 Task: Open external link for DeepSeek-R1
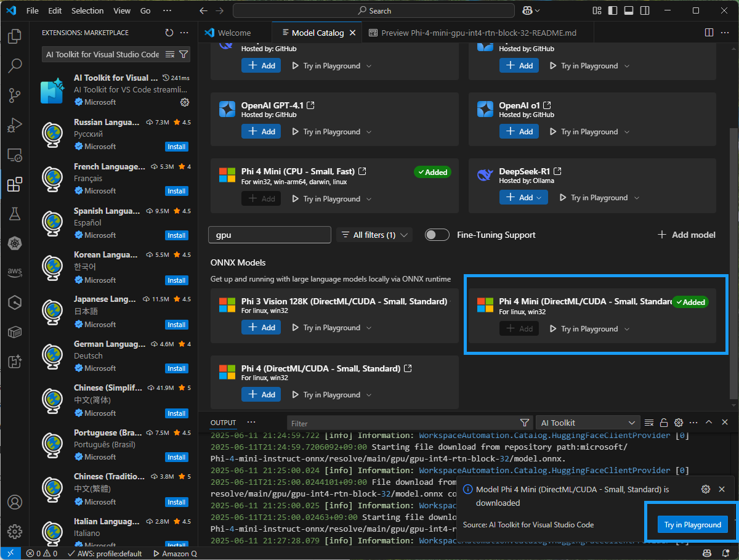click(557, 171)
